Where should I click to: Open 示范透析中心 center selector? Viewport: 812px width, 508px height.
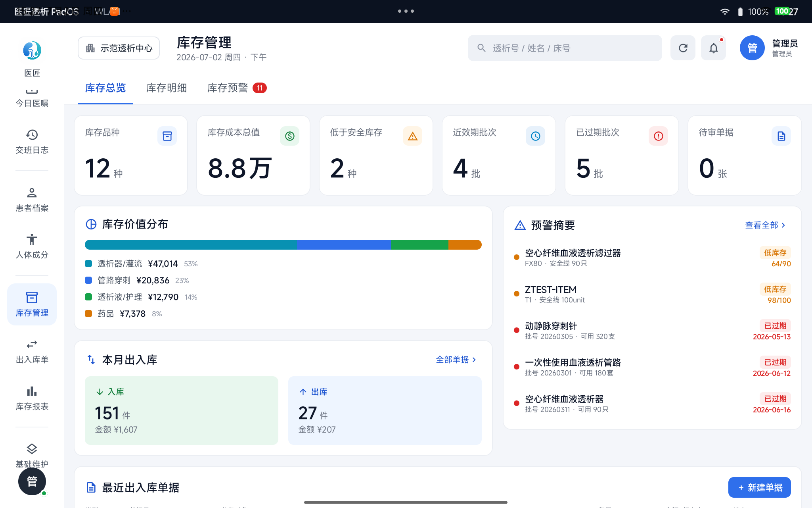(x=119, y=48)
